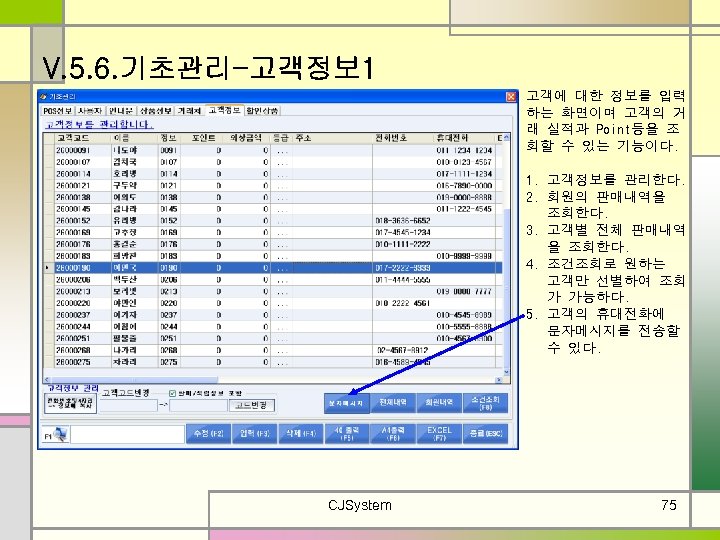Open the 거래처 tab
The image size is (720, 540).
tap(189, 111)
